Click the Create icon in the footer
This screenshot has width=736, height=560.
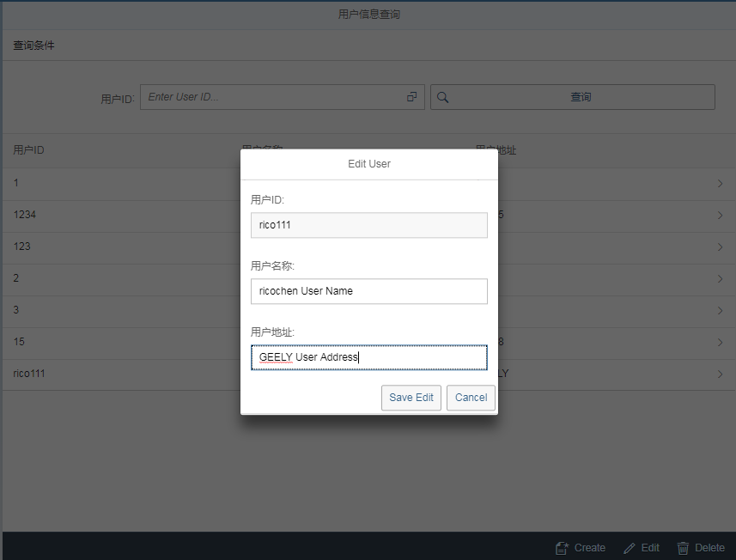click(562, 548)
